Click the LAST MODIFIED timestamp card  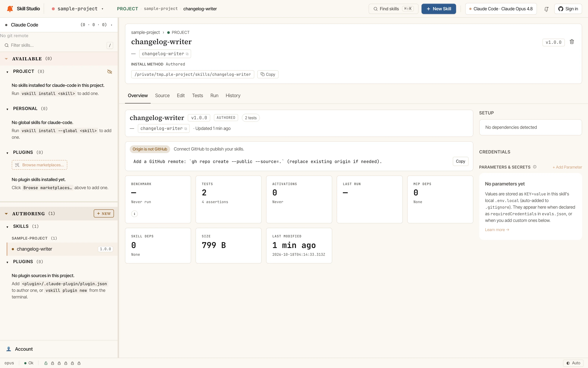coord(299,246)
